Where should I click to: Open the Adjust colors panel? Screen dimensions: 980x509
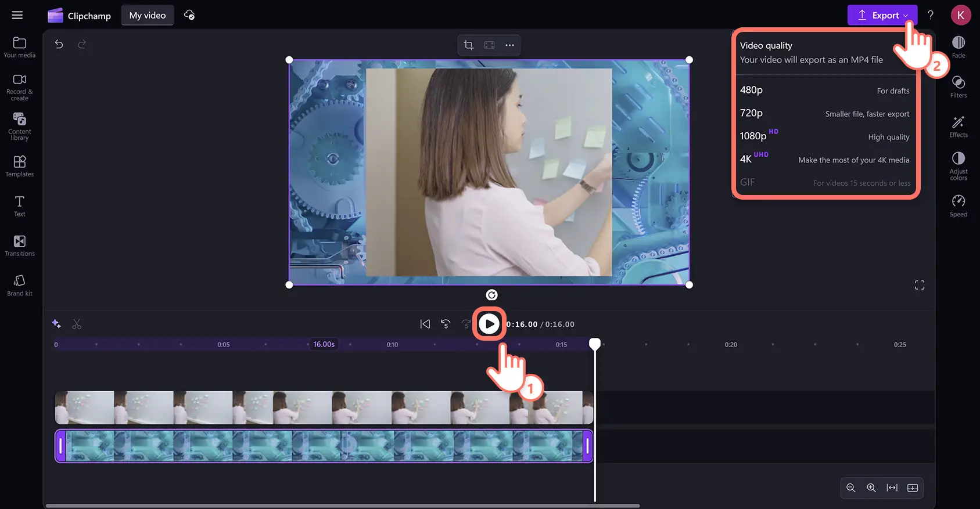click(959, 166)
